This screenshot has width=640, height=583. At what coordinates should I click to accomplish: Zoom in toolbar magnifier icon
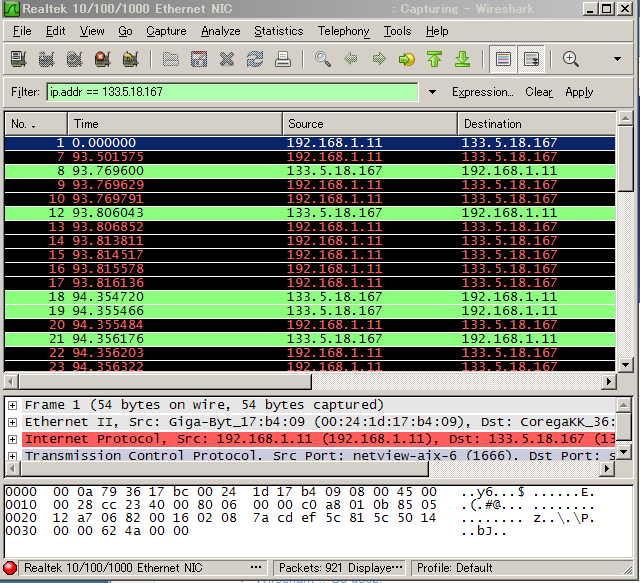click(x=570, y=59)
